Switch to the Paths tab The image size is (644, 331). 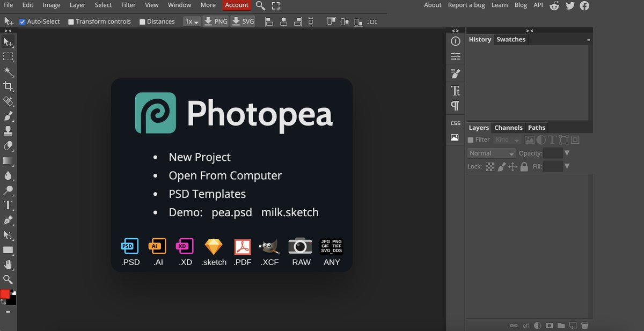pyautogui.click(x=537, y=128)
